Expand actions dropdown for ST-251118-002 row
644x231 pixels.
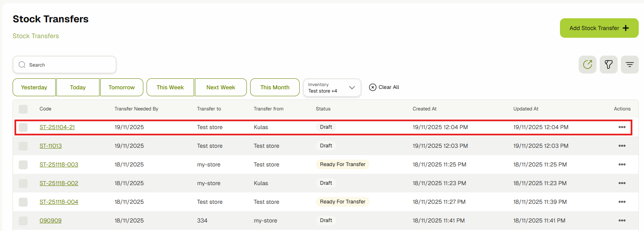point(622,183)
